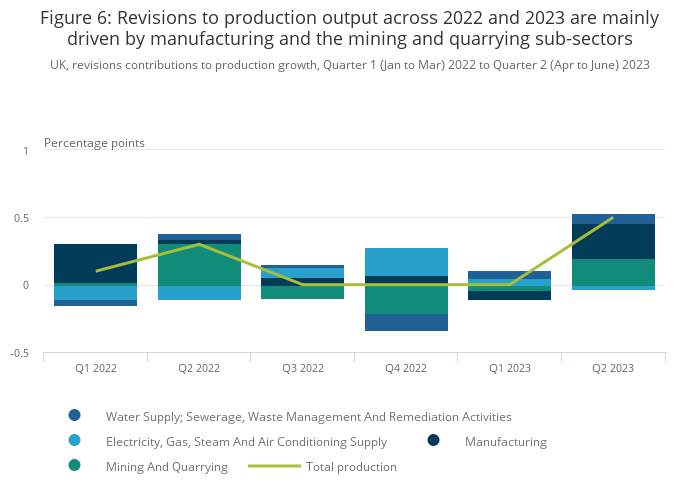Click the Q3 2022 x-axis label
The width and height of the screenshot is (700, 502).
(x=303, y=368)
